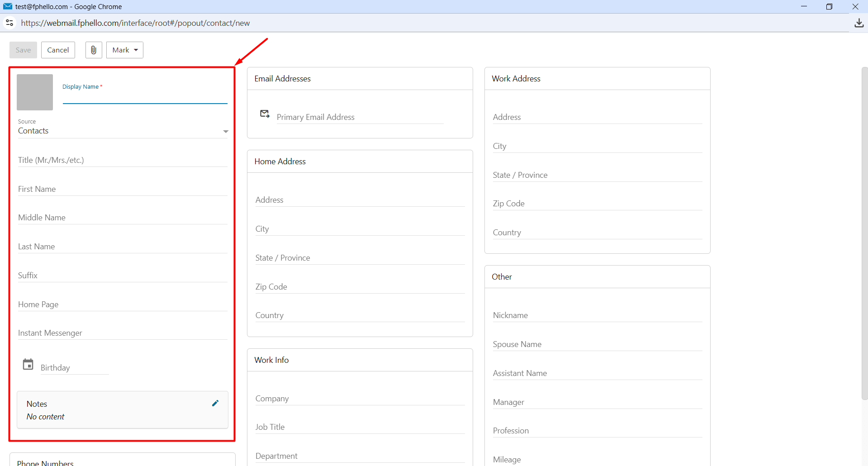
Task: Restore the Chrome window size
Action: pos(829,6)
